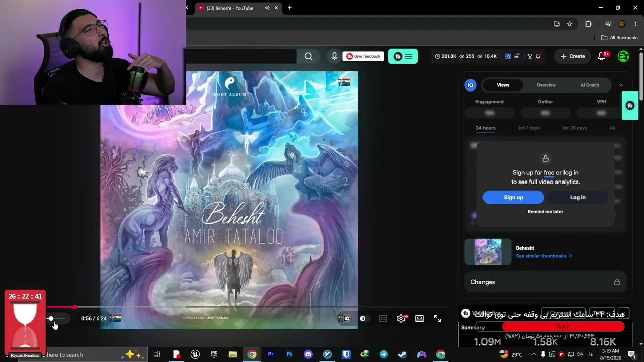
Task: Open the Chrome three-dot menu
Action: click(636, 24)
